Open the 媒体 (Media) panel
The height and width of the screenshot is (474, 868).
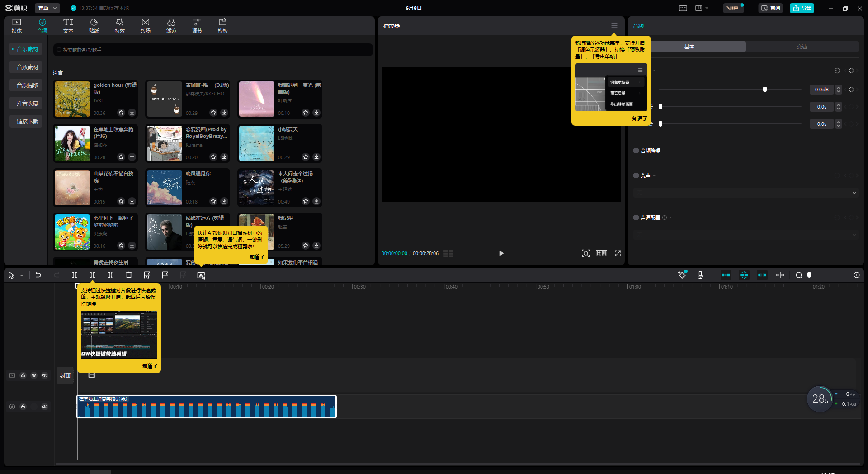(17, 26)
